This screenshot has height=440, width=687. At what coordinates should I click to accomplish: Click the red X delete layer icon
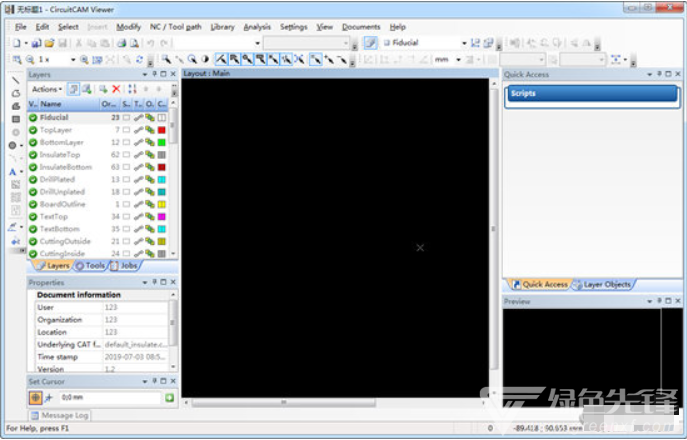point(116,89)
